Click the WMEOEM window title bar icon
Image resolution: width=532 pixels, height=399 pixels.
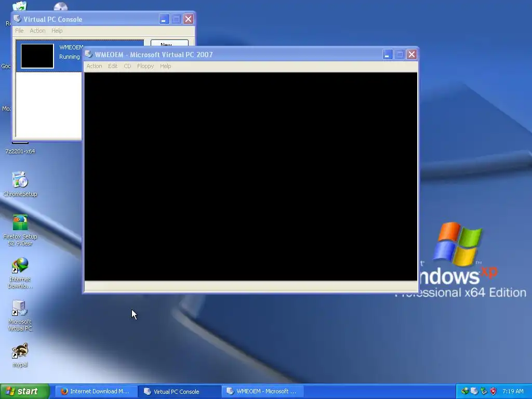[x=89, y=54]
